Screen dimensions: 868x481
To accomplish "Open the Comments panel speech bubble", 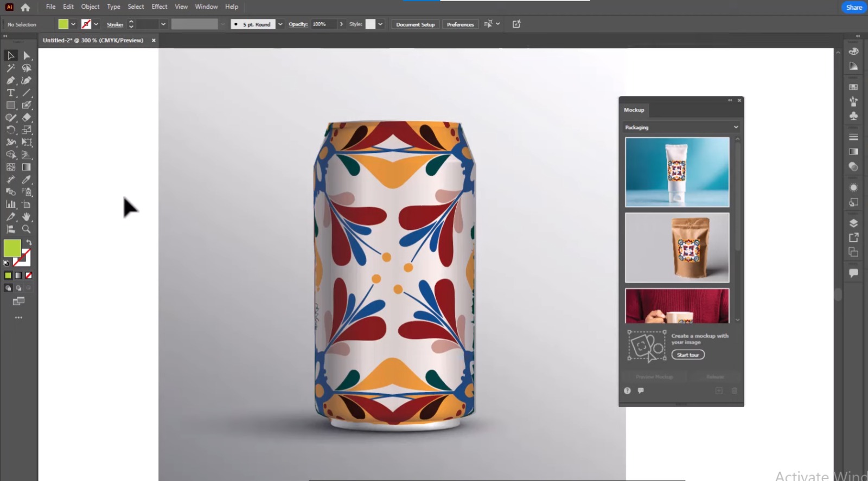I will (x=853, y=273).
